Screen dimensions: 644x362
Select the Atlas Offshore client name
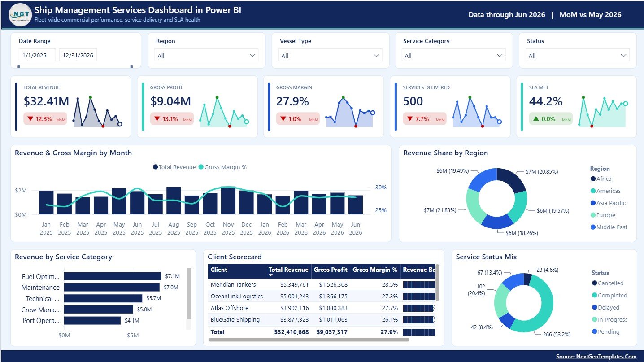coord(229,308)
